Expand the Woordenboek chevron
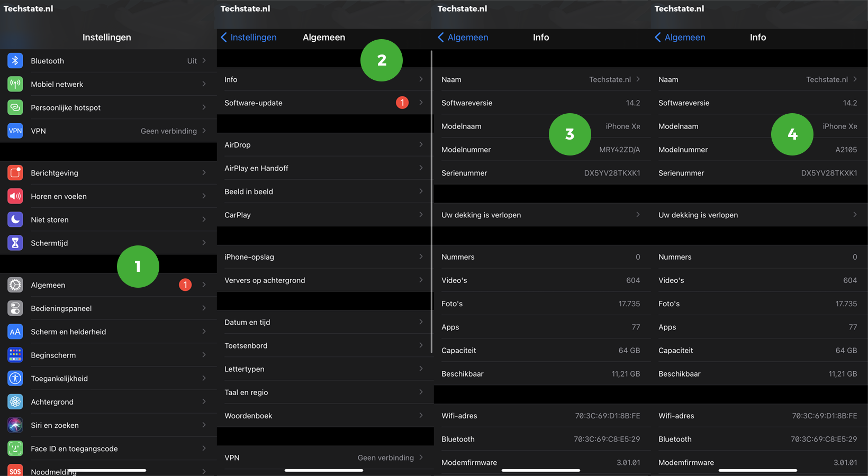This screenshot has width=868, height=476. coord(421,415)
